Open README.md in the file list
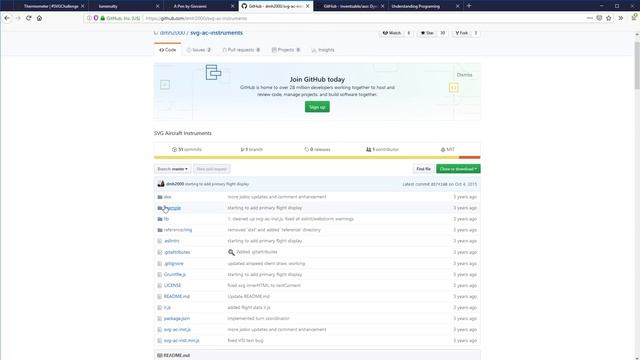 point(177,297)
